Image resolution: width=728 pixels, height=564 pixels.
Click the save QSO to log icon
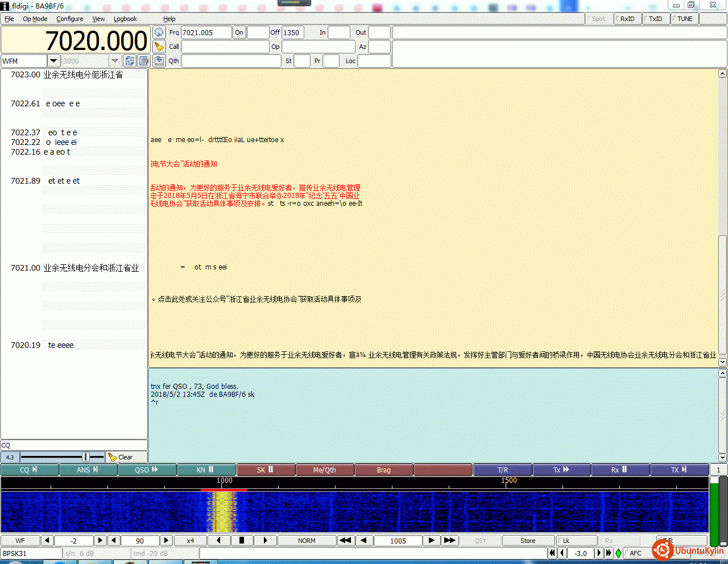[159, 61]
